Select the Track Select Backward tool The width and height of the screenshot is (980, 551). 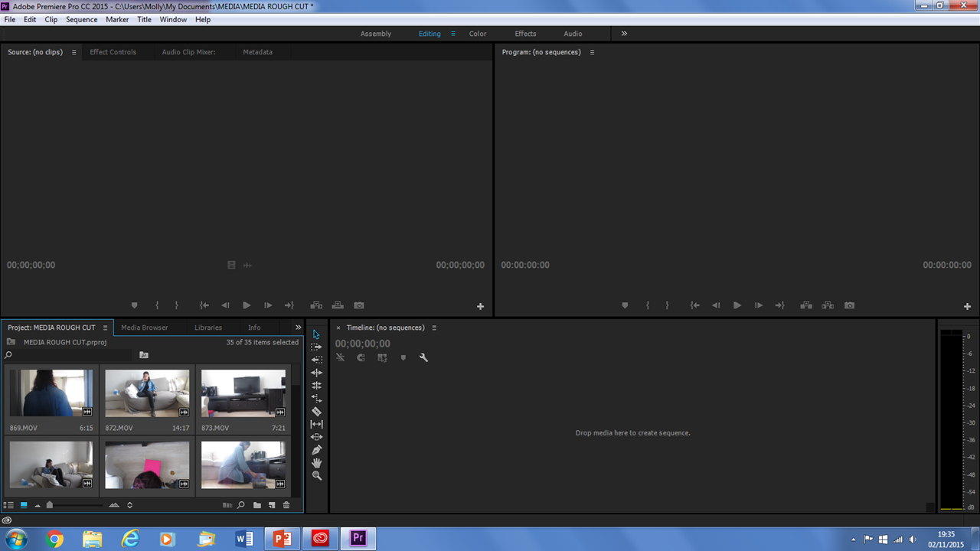tap(316, 360)
